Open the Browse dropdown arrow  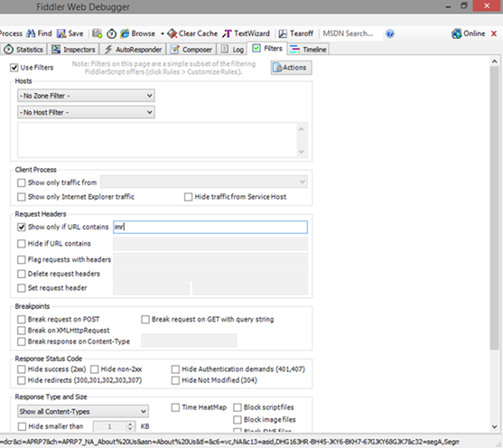[x=163, y=33]
